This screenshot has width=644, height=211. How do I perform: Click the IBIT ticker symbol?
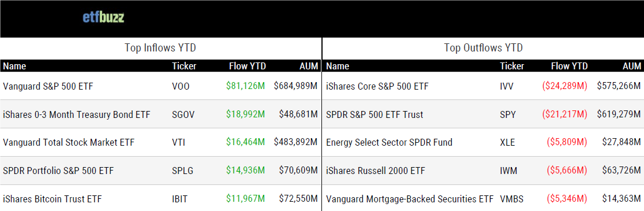180,199
